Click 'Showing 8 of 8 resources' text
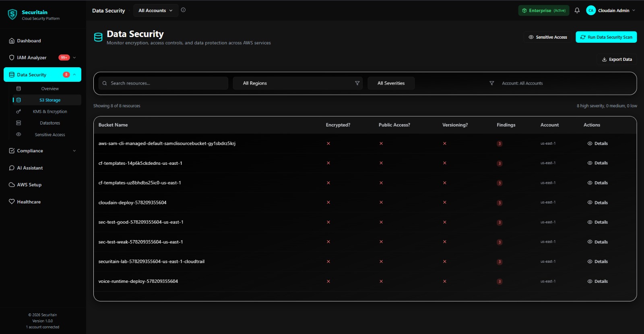 pos(117,106)
